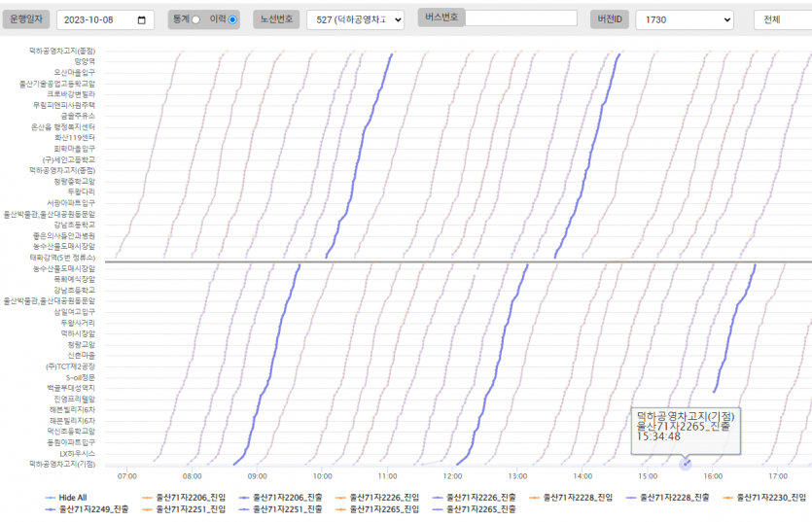Toggle 울산71자2228_진입 legend series
812x522 pixels.
point(578,497)
